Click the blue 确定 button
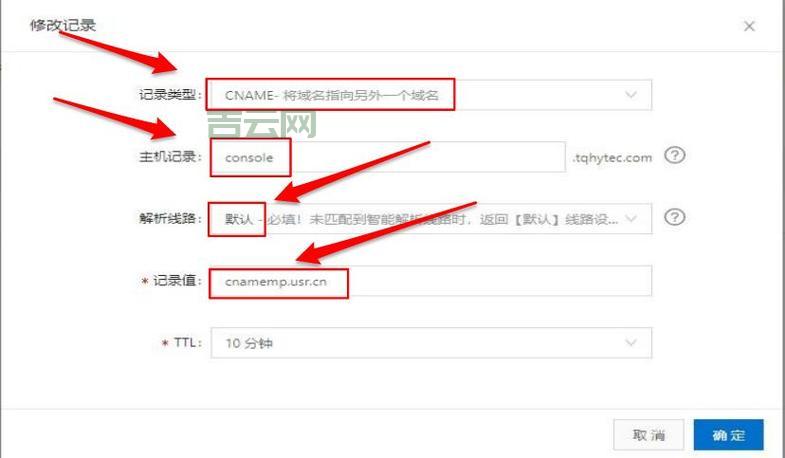Viewport: 785px width, 458px height. tap(728, 435)
